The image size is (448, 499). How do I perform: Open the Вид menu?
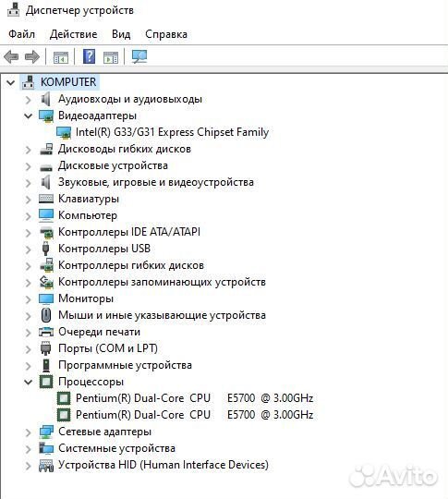pos(121,34)
